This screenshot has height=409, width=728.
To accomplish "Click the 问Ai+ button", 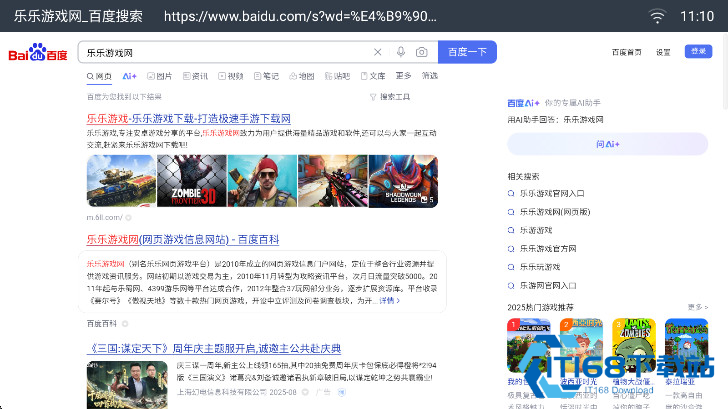I will (608, 144).
